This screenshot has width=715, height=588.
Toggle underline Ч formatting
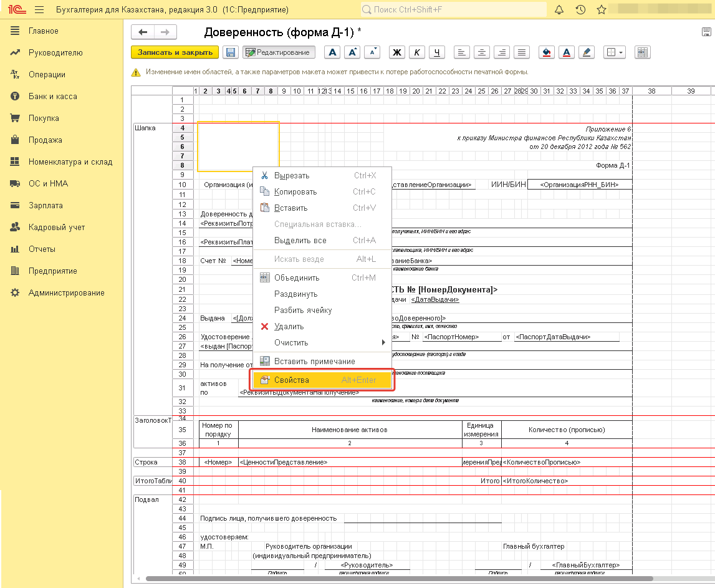pos(437,52)
